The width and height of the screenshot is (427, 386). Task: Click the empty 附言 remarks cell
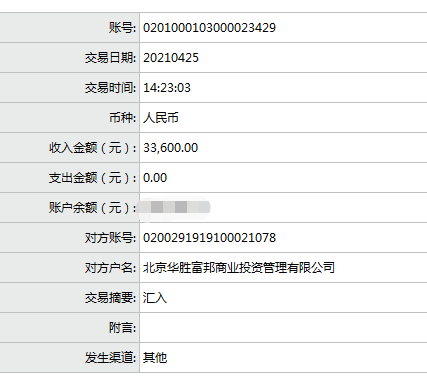click(283, 328)
